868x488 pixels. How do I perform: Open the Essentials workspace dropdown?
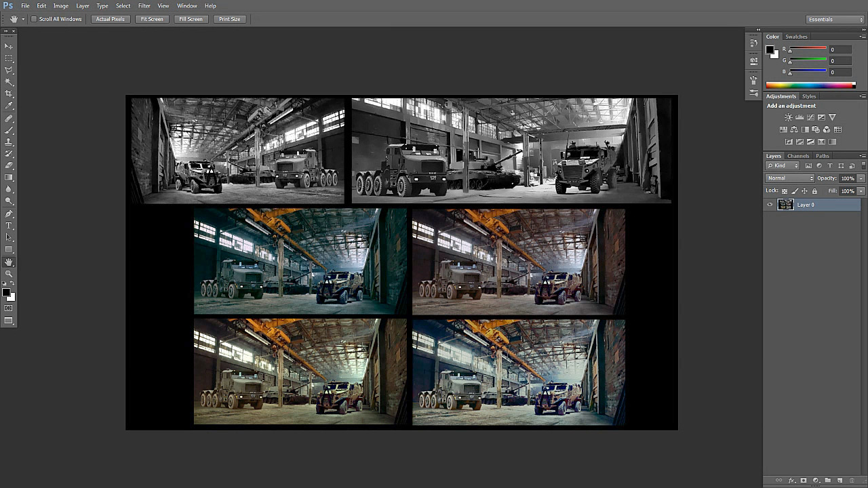click(x=835, y=20)
